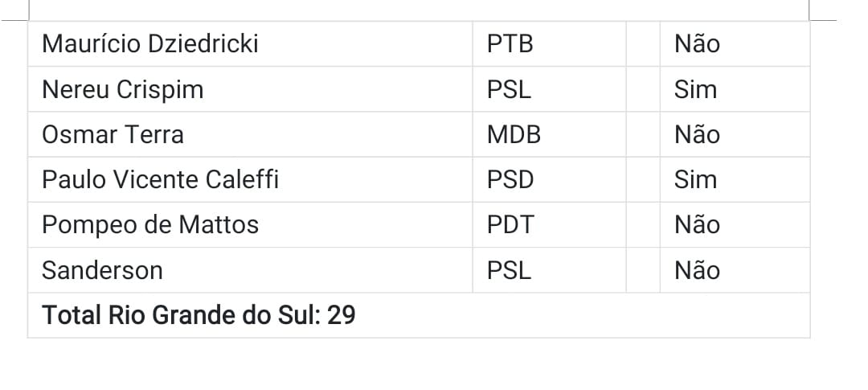The height and width of the screenshot is (390, 868).
Task: Click Sim in Paulo Vicente Caleffi row
Action: pyautogui.click(x=695, y=179)
